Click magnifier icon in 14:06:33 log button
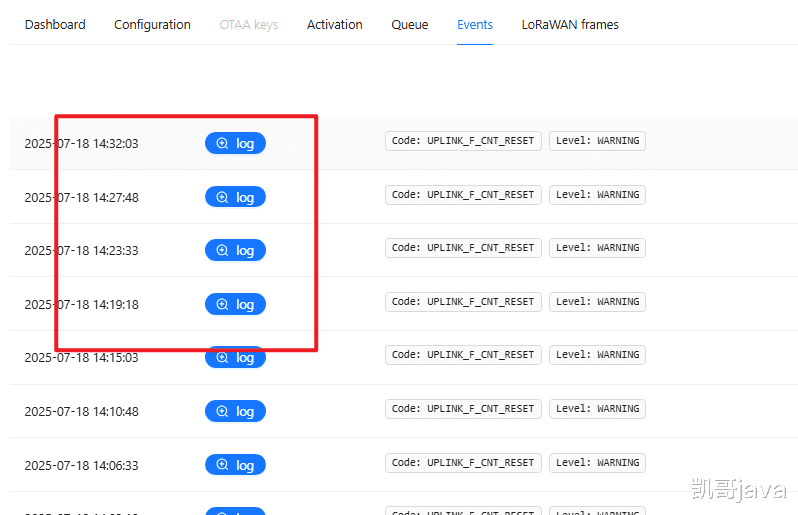The width and height of the screenshot is (798, 515). [222, 465]
